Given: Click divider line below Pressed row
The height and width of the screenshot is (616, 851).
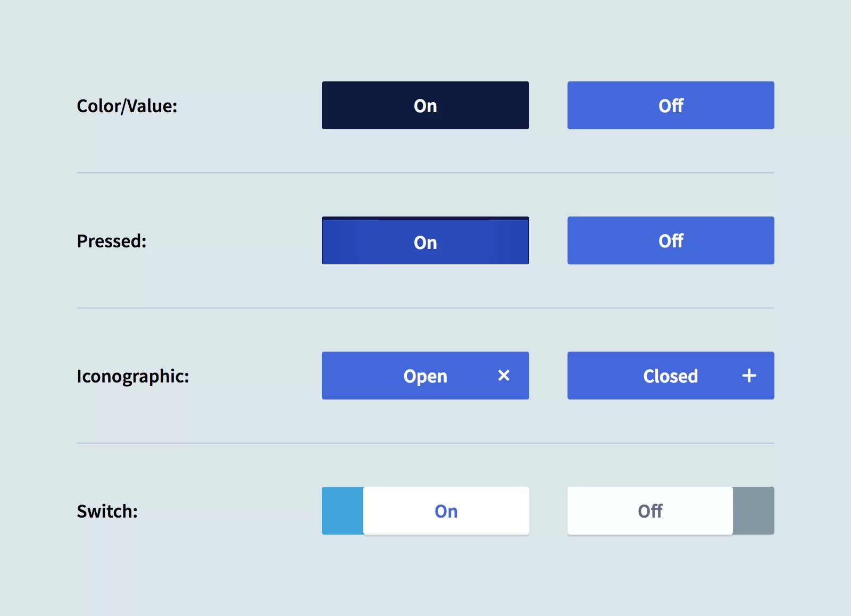Looking at the screenshot, I should (x=425, y=308).
